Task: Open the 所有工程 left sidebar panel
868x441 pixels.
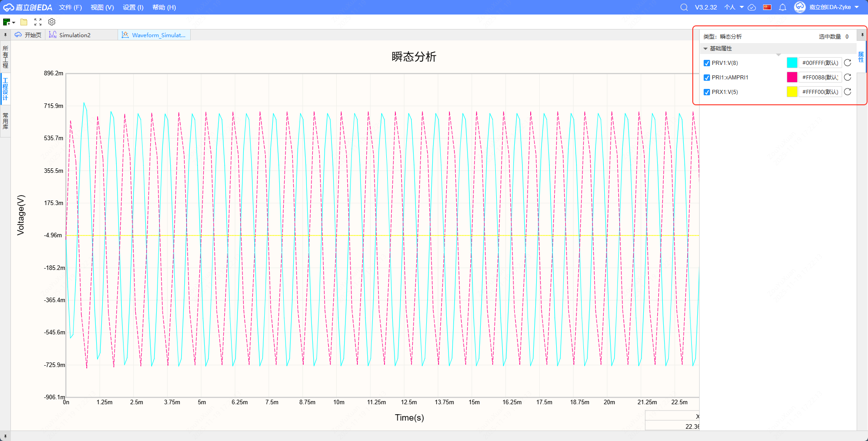Action: 5,57
